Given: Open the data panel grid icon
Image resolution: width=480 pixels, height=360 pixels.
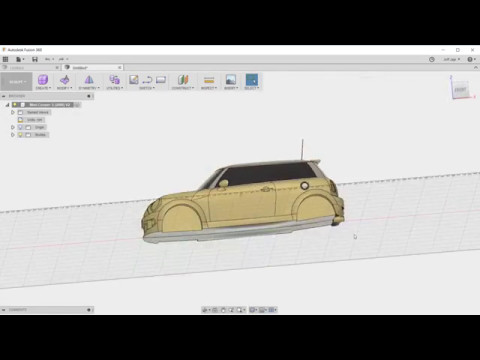Looking at the screenshot, I should click(5, 59).
